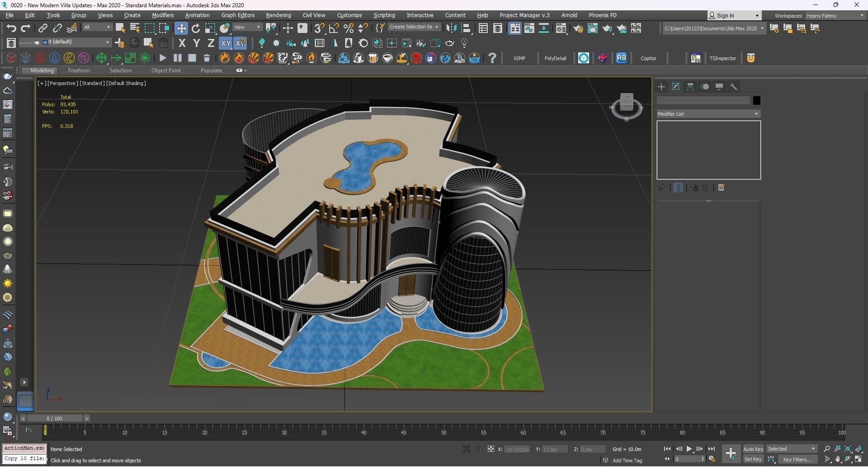Image resolution: width=868 pixels, height=470 pixels.
Task: Play the animation in the timeline controls
Action: click(689, 449)
